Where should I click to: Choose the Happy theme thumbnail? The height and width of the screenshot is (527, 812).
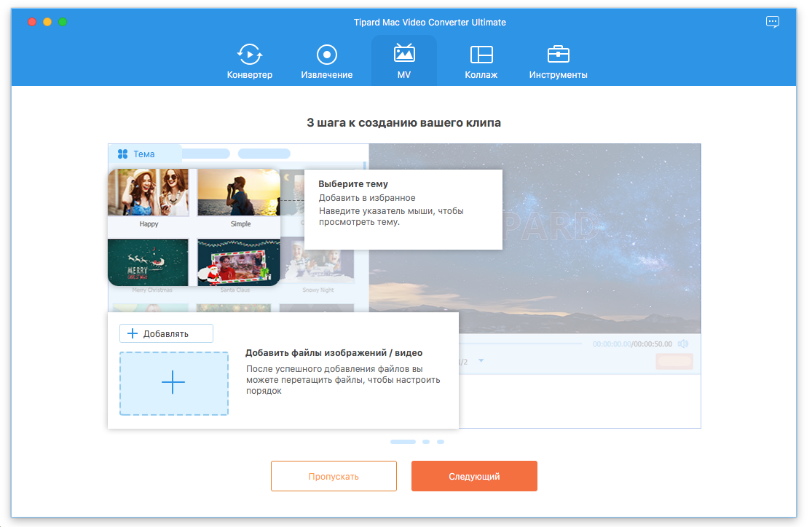[x=149, y=193]
